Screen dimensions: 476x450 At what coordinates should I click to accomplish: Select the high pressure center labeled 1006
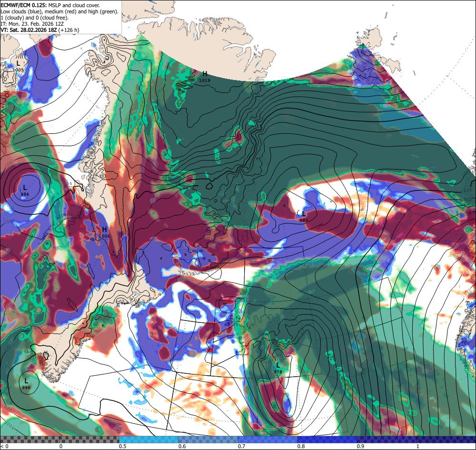point(104,232)
